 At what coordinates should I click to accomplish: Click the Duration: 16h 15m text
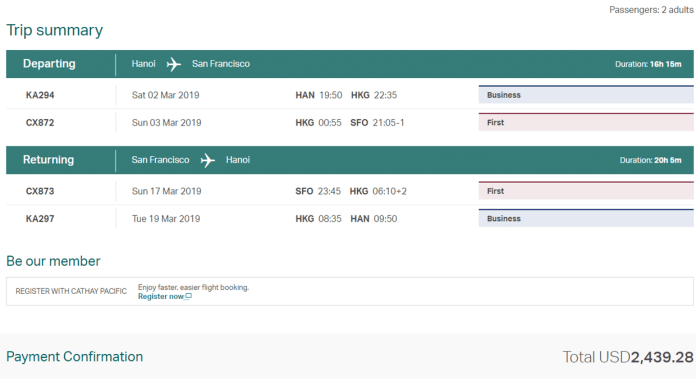click(648, 64)
